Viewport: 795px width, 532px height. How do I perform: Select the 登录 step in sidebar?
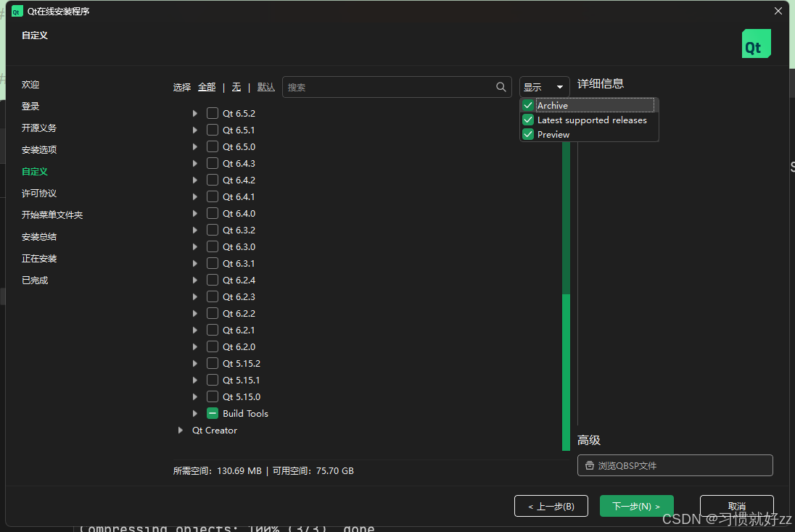30,107
